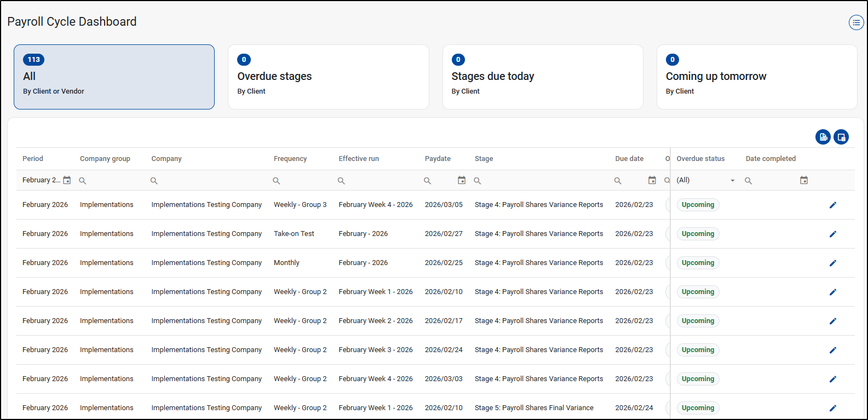The image size is (868, 420).
Task: Click the column chooser icon button
Action: [841, 137]
